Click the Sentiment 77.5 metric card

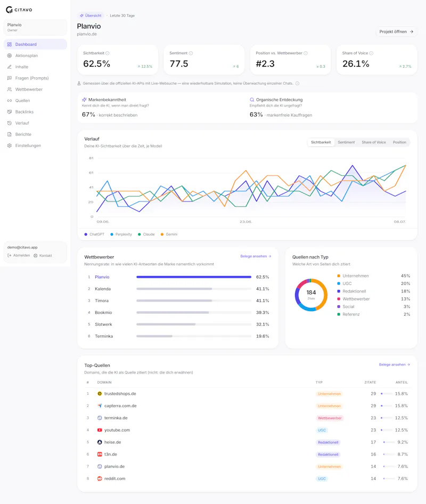(204, 60)
